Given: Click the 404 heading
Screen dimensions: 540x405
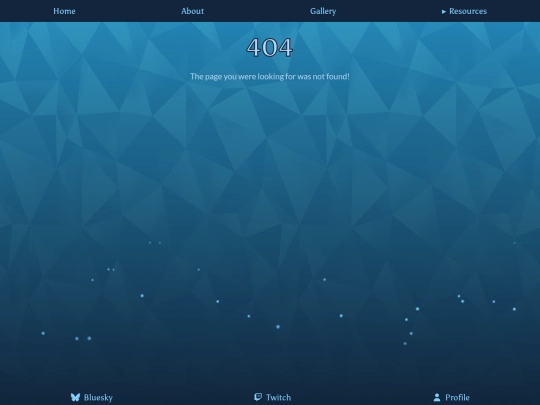Looking at the screenshot, I should click(270, 48).
